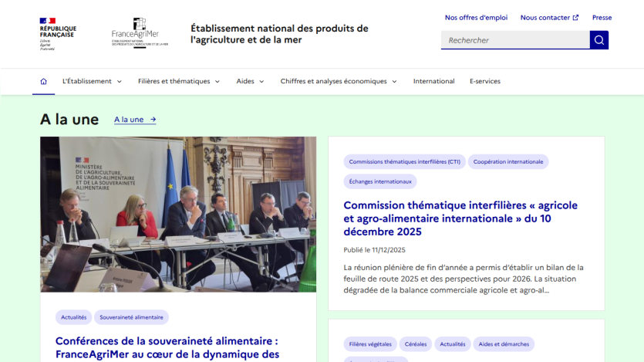Viewport: 644px width, 362px height.
Task: Select the Coopération internationale tag
Action: tap(508, 161)
